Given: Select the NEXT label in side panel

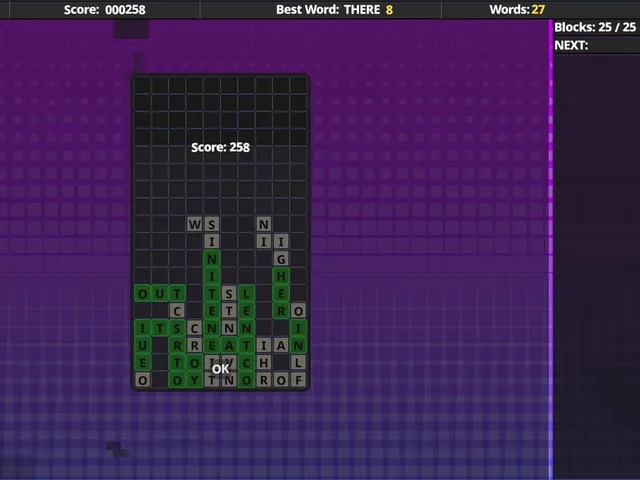Looking at the screenshot, I should point(571,45).
